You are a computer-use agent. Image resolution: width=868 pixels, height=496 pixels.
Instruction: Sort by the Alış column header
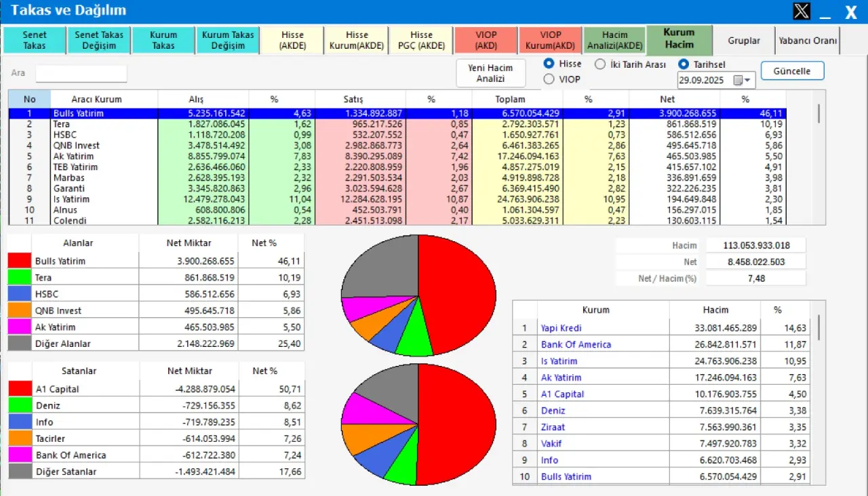click(196, 99)
